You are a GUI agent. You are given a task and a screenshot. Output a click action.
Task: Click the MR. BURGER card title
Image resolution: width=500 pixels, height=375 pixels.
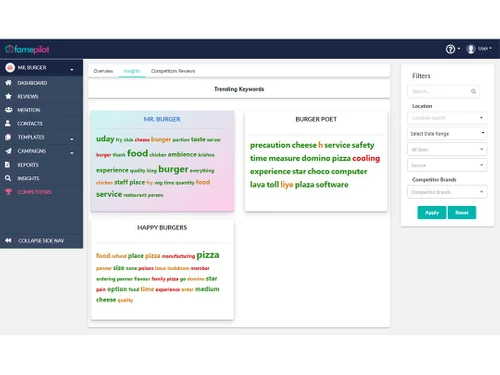click(162, 119)
